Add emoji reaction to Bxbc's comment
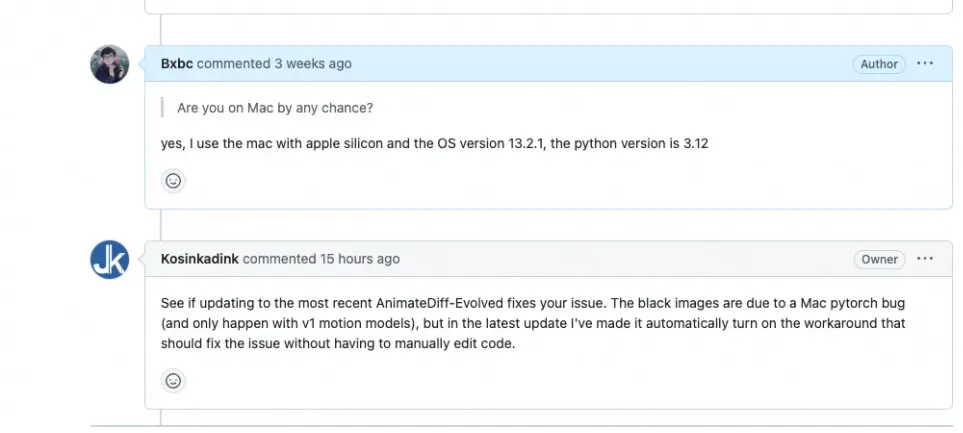Viewport: 963px width, 433px height. [x=173, y=181]
